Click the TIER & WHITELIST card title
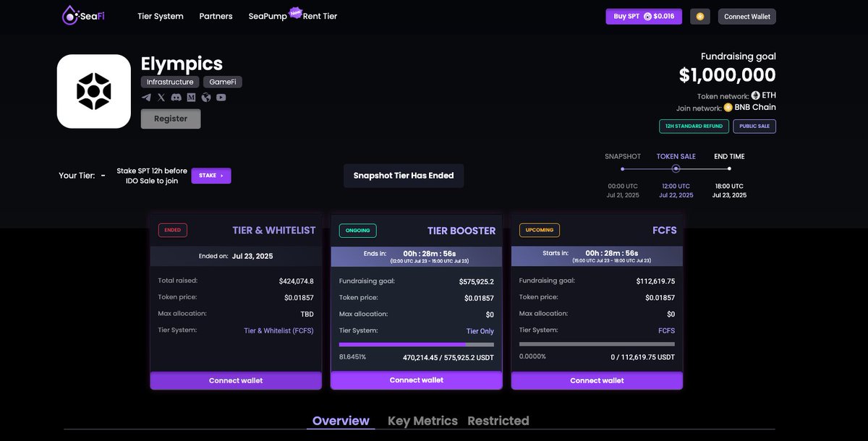The width and height of the screenshot is (868, 441). pyautogui.click(x=274, y=231)
